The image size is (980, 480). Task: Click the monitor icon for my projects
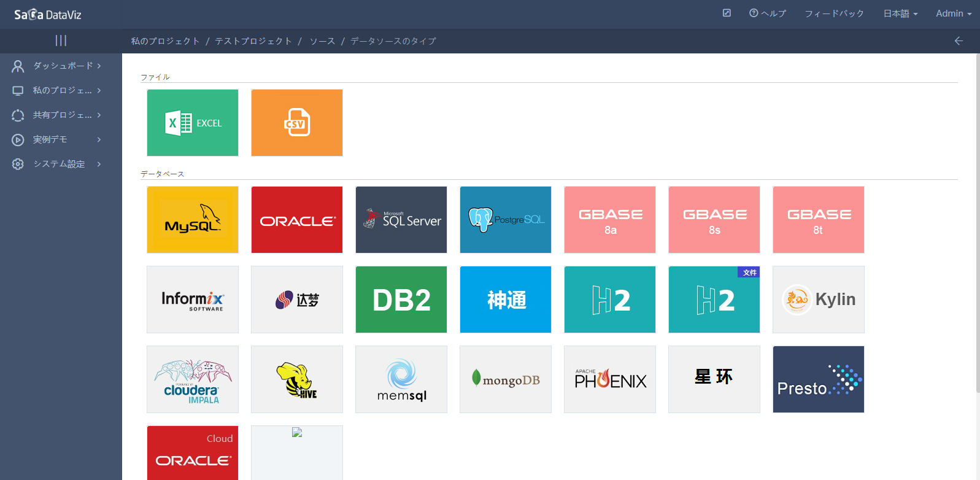coord(18,90)
